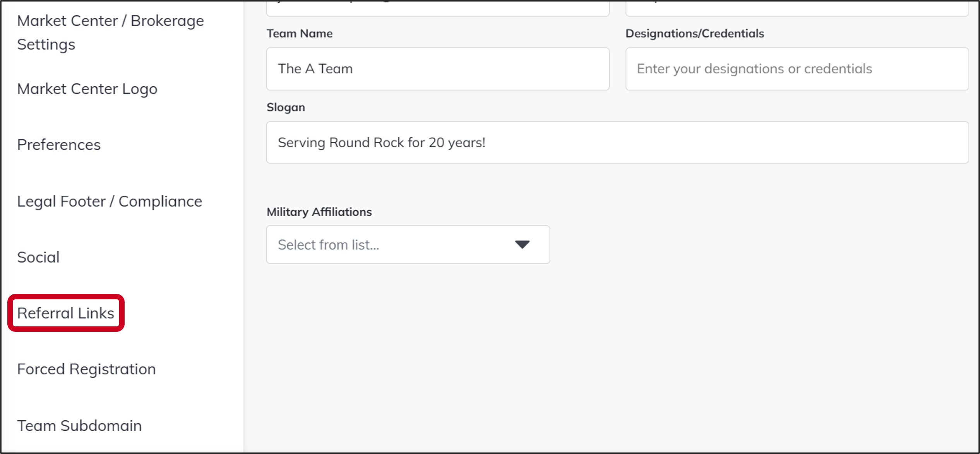Open the Military Affiliations dropdown
Image resolution: width=980 pixels, height=454 pixels.
408,244
